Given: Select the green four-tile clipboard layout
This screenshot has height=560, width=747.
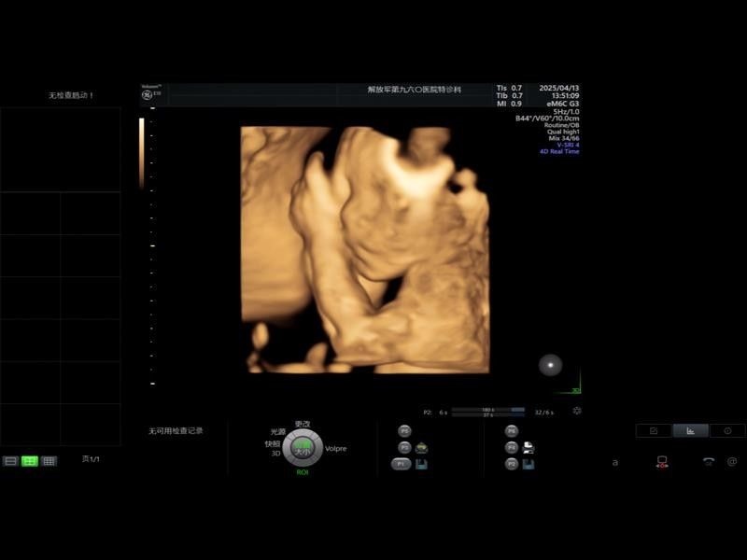Looking at the screenshot, I should click(x=30, y=461).
